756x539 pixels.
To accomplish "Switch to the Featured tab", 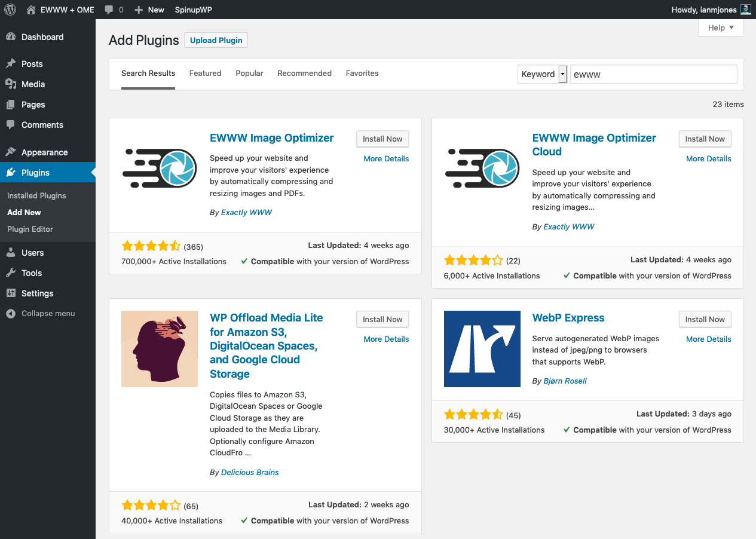I will pyautogui.click(x=205, y=73).
